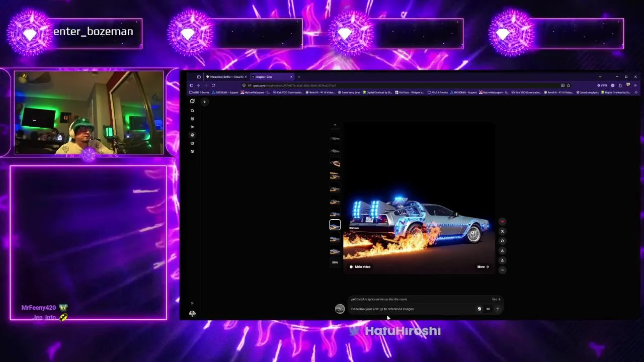
Task: Switch to the Interaction BotRix tab
Action: [x=225, y=77]
